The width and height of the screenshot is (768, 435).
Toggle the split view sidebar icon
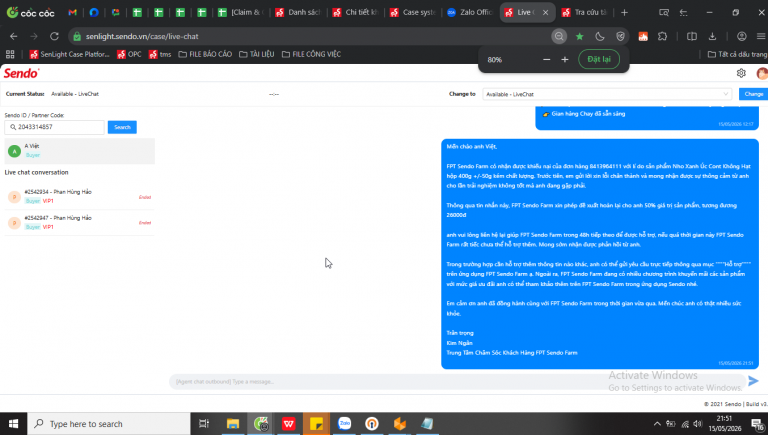click(x=692, y=36)
